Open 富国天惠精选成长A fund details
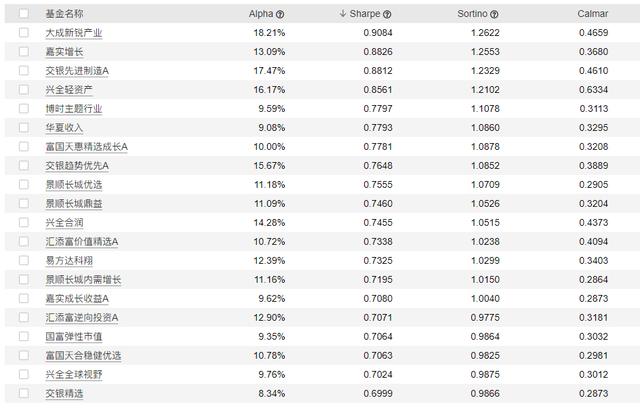This screenshot has width=640, height=415. [x=86, y=146]
